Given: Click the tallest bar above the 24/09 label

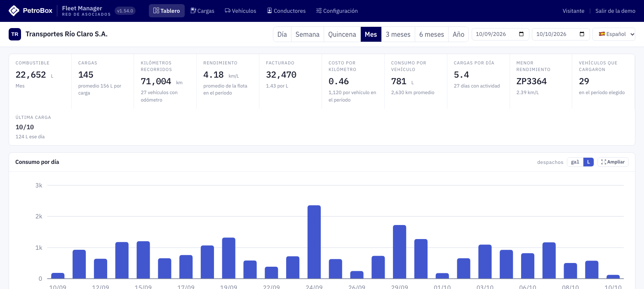Looking at the screenshot, I should click(x=314, y=242).
